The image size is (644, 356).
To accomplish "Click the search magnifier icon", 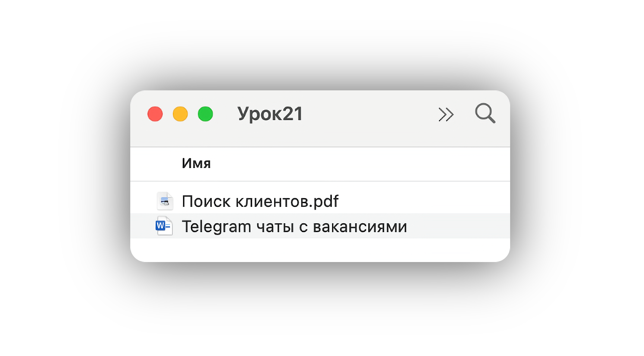I will [x=485, y=114].
